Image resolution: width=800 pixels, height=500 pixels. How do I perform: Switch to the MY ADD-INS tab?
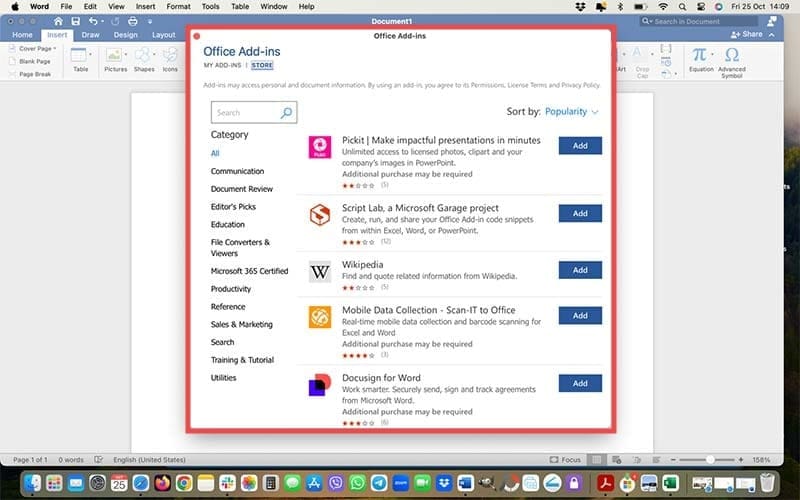(222, 65)
